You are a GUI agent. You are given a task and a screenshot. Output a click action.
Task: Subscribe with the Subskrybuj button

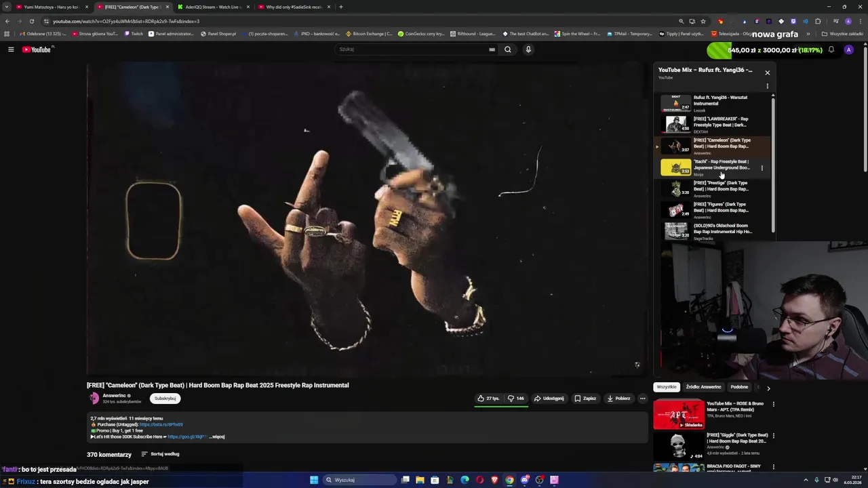coord(165,399)
